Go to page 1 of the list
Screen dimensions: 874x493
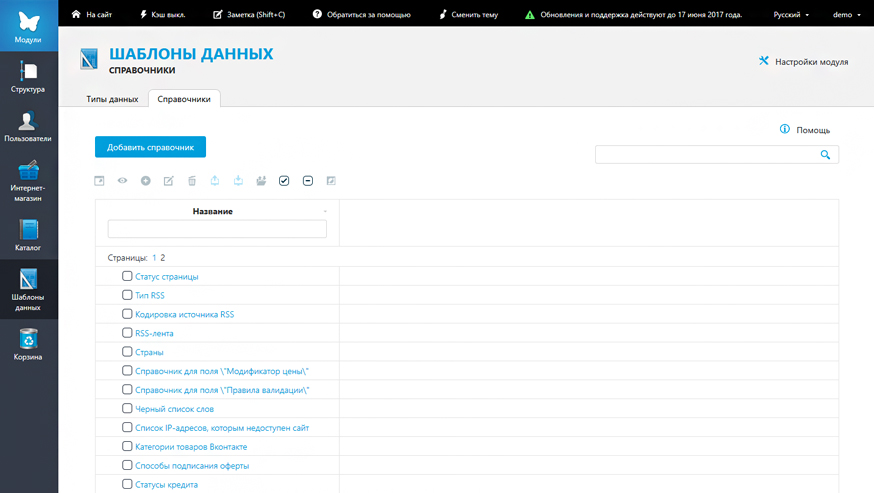coord(154,258)
